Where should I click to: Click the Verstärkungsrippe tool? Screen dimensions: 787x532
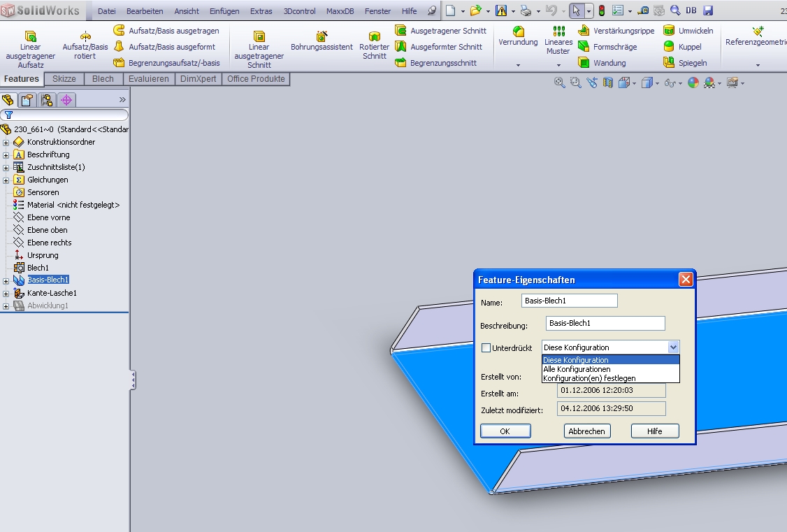(x=616, y=31)
